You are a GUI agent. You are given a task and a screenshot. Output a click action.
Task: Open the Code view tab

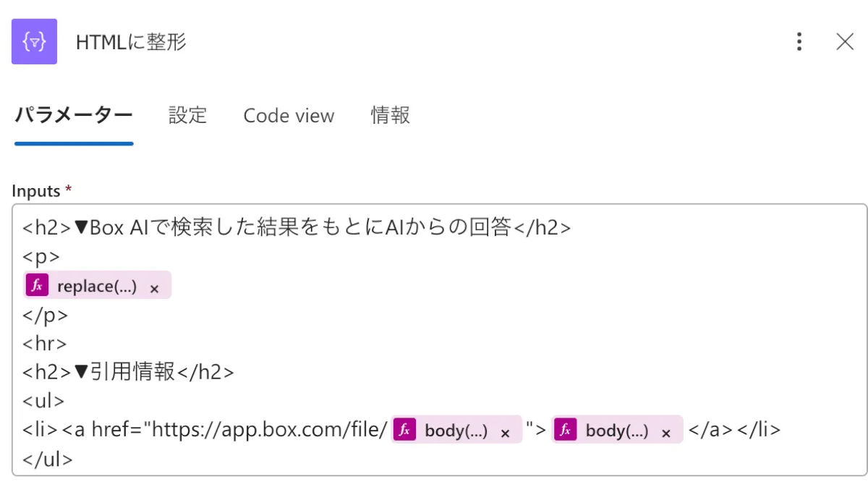click(289, 116)
